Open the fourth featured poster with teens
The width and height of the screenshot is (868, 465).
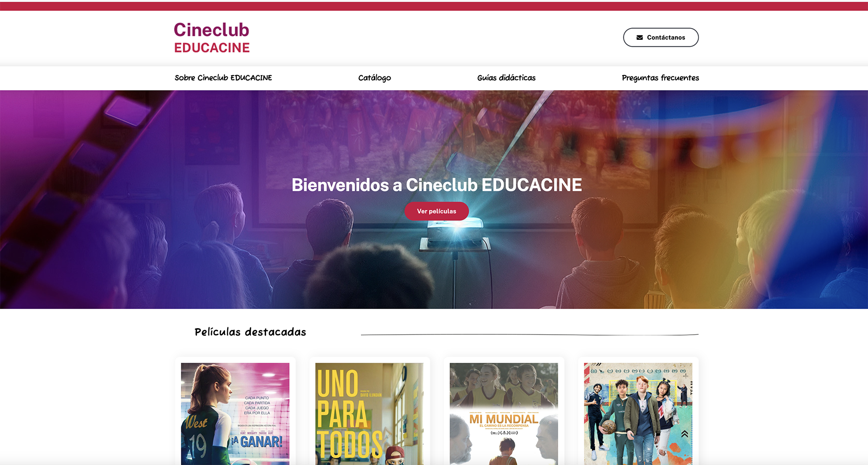pyautogui.click(x=638, y=414)
